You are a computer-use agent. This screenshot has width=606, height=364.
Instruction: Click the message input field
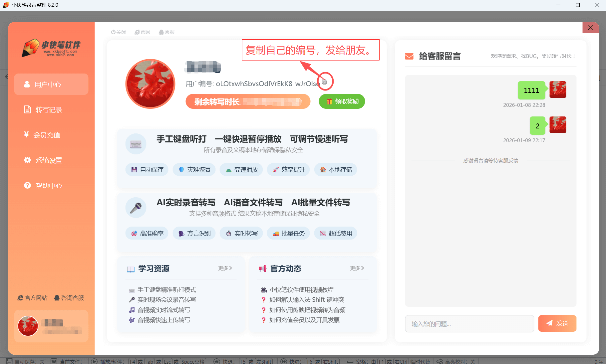[469, 324]
